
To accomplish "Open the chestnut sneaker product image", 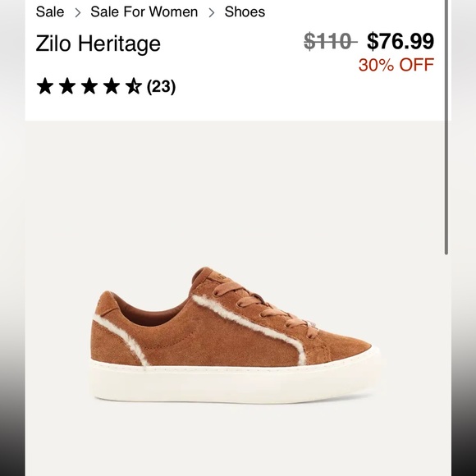I will click(x=236, y=335).
